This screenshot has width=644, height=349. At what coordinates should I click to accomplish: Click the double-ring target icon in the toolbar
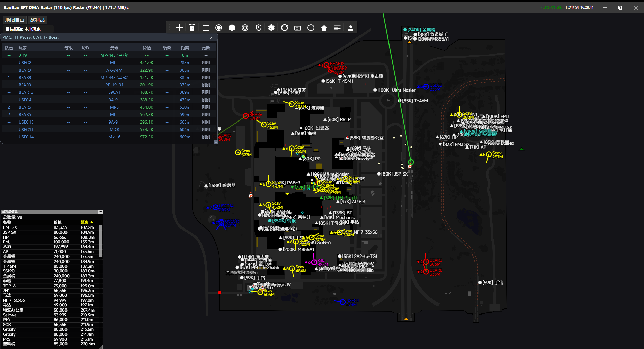(245, 28)
